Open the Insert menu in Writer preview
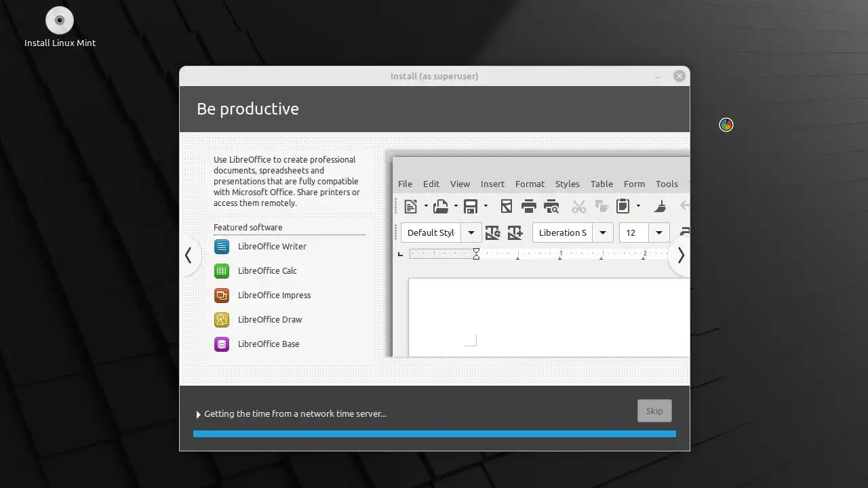The height and width of the screenshot is (488, 868). pos(492,184)
